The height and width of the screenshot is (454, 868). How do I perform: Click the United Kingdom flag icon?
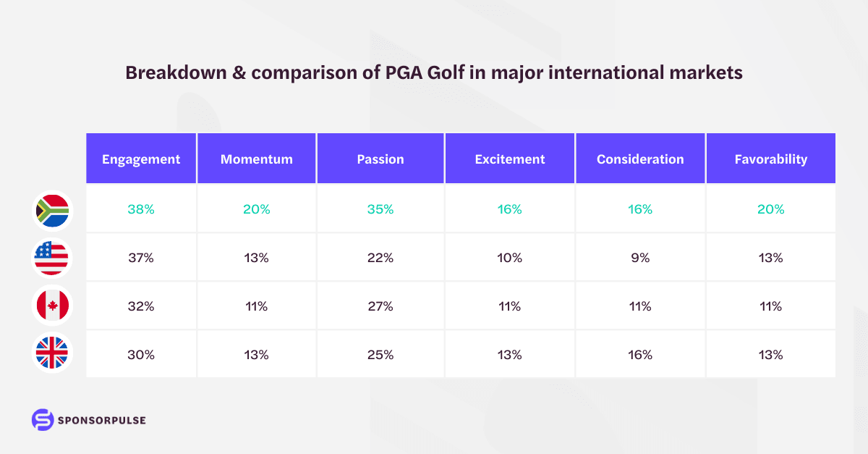click(x=52, y=354)
